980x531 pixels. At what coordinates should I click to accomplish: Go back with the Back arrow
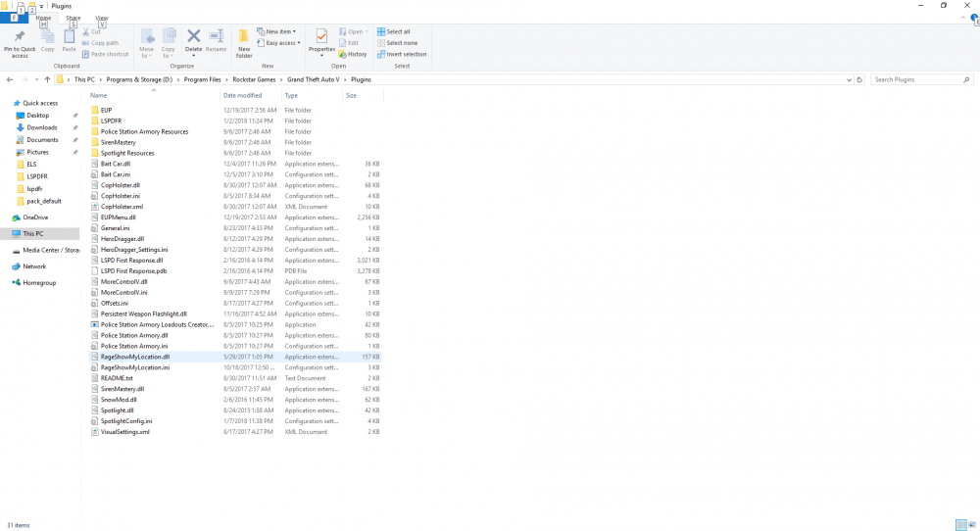coord(10,80)
